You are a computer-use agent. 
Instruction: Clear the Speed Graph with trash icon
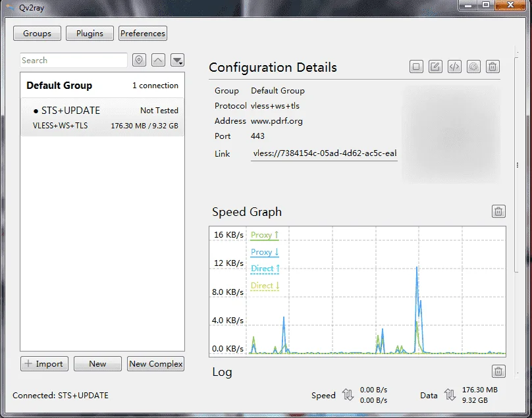coord(498,211)
